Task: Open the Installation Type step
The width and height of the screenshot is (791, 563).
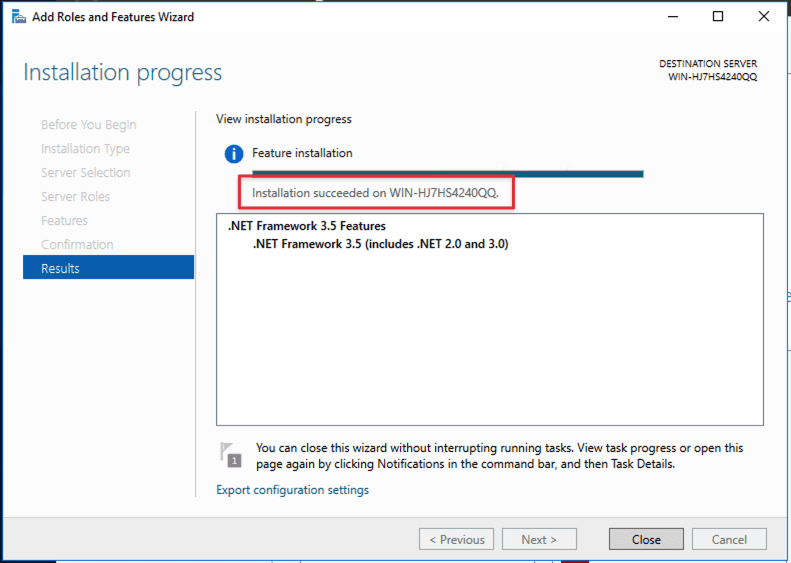Action: pos(85,149)
